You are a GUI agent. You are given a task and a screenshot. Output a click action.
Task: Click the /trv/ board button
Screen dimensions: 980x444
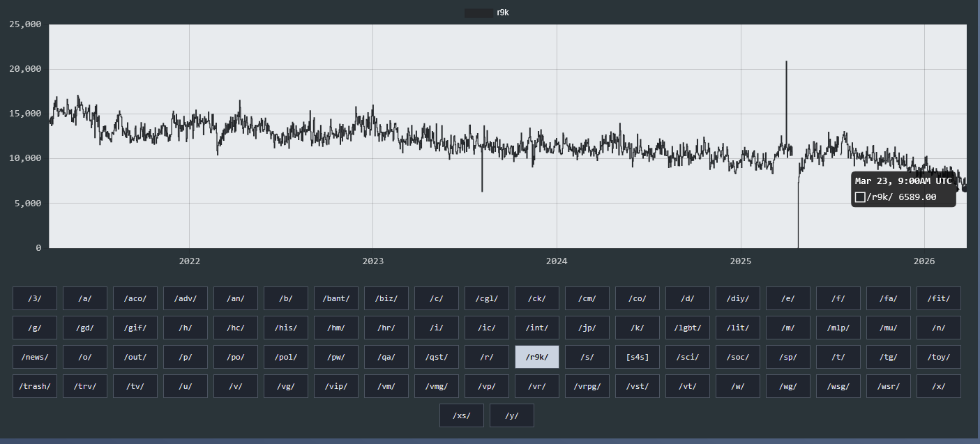pyautogui.click(x=85, y=386)
